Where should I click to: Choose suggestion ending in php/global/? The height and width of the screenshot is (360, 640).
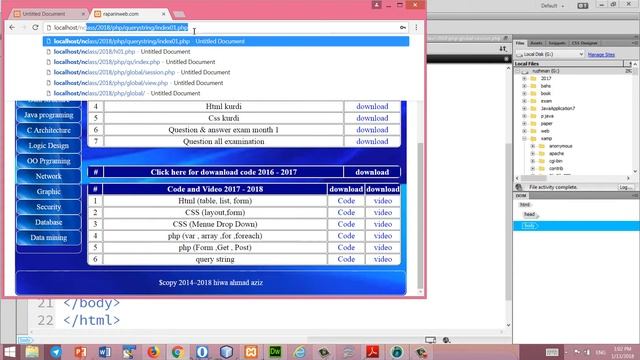[x=226, y=93]
